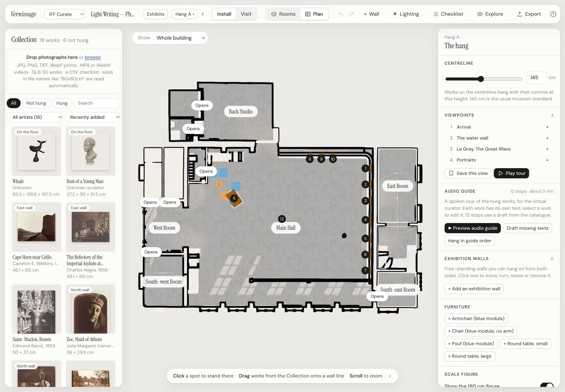Viewport: 565px width, 392px height.
Task: Redo the last undone change
Action: tap(352, 14)
